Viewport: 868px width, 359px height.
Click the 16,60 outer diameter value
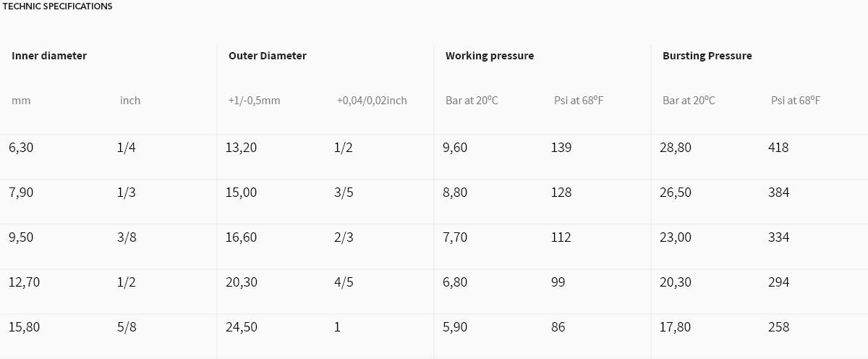(x=241, y=237)
